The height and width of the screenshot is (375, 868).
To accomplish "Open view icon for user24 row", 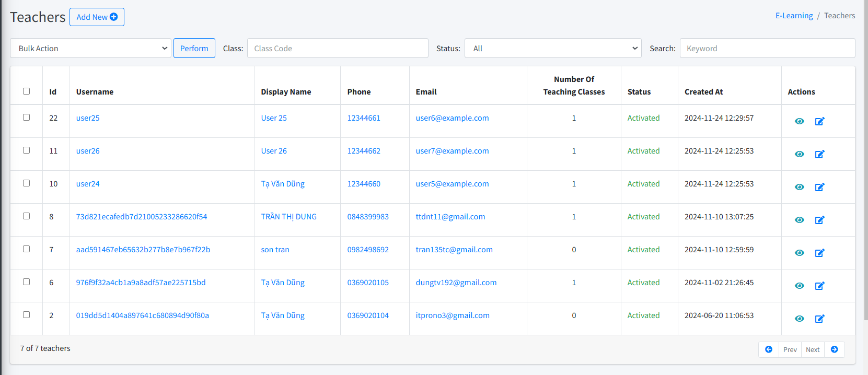I will 799,187.
